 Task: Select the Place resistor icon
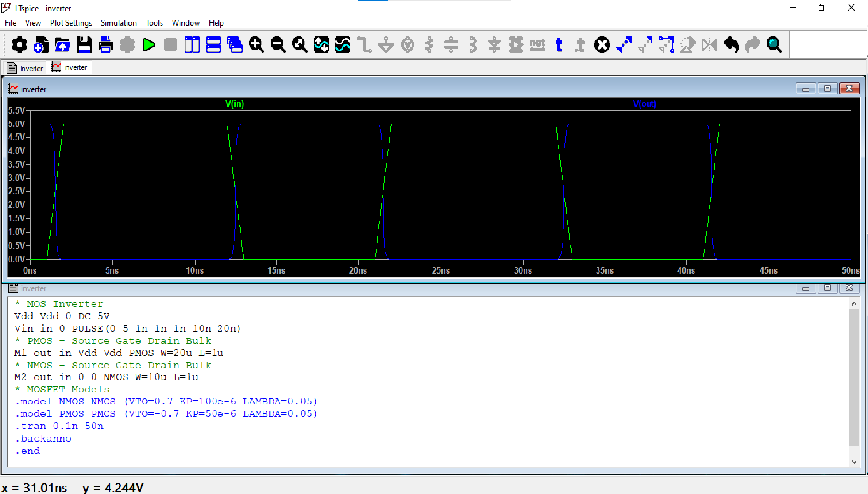click(x=429, y=45)
